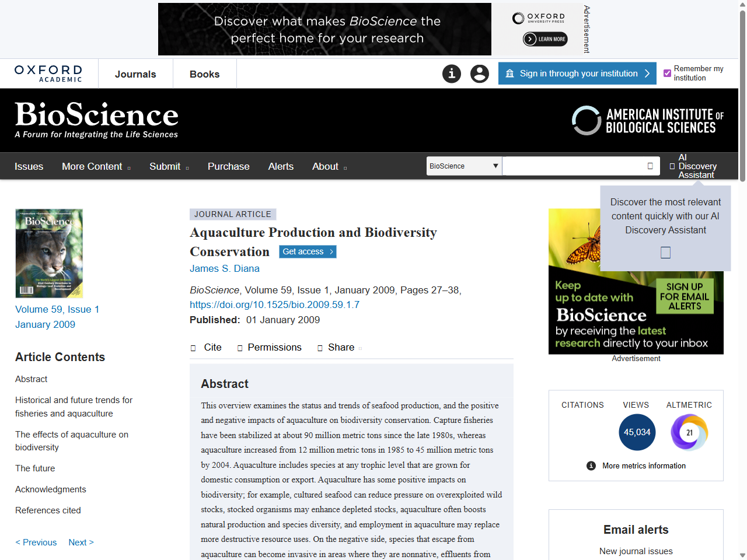
Task: Open the DOI link
Action: click(274, 304)
